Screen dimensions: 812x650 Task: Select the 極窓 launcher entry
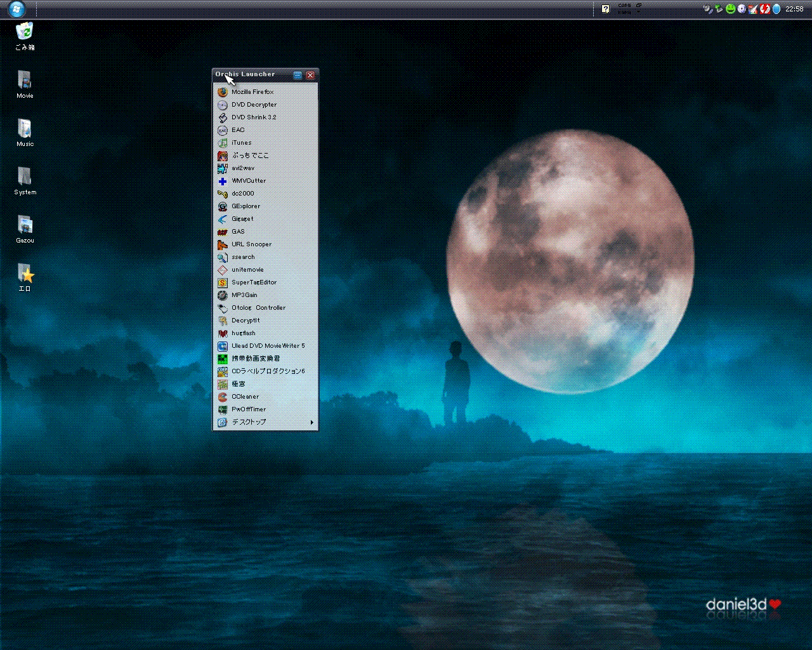[x=265, y=384]
